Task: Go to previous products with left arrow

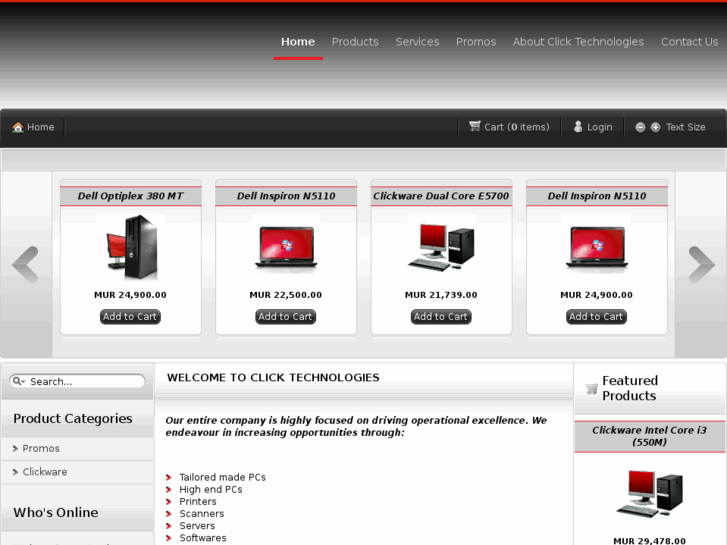Action: 25,264
